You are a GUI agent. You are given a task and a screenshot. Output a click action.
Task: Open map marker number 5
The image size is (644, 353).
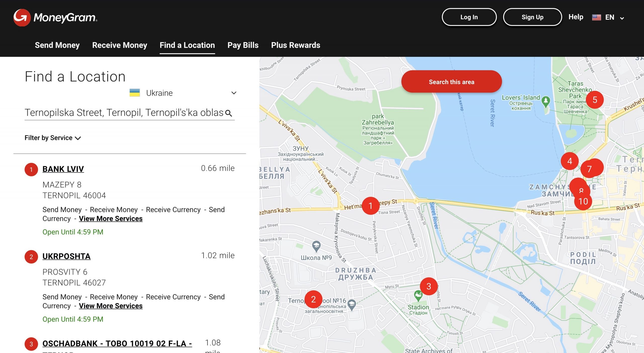pos(595,100)
